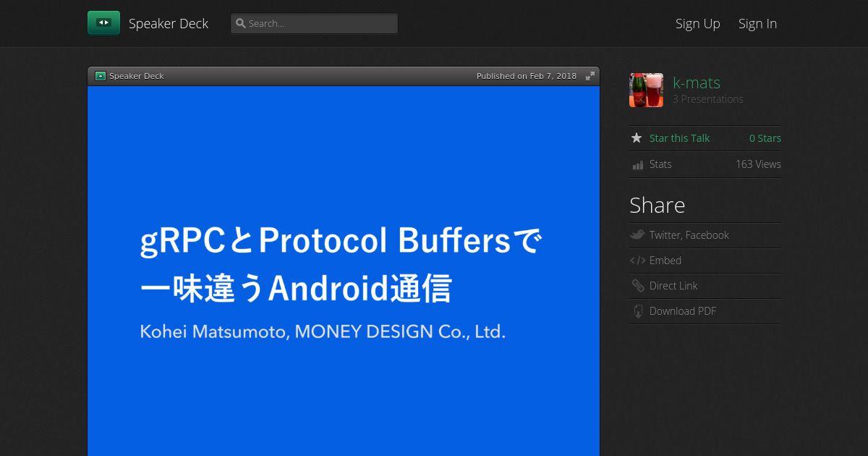The image size is (868, 456).
Task: Click the small Speaker Deck icon in the player header
Action: point(101,76)
